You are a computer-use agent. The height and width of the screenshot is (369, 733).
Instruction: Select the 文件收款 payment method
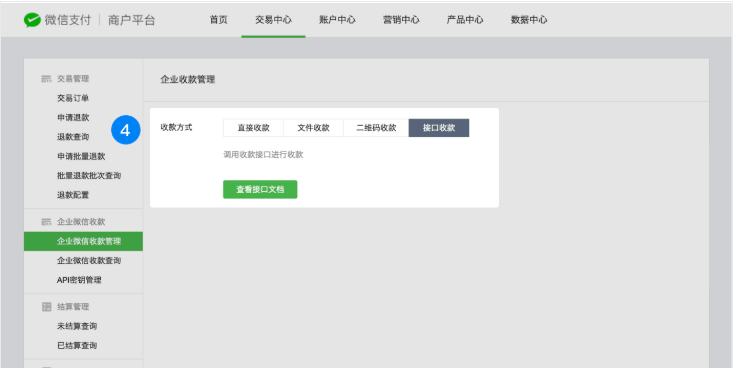[x=313, y=128]
